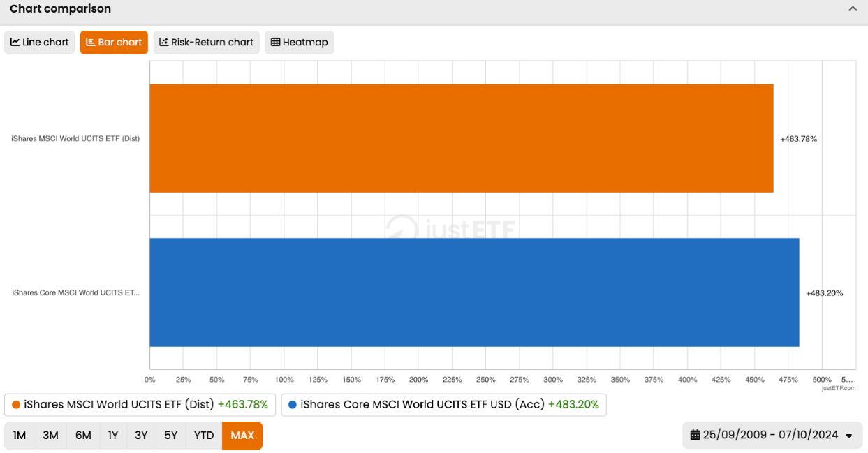Click the orange bar for MSCI World Dist

click(462, 138)
